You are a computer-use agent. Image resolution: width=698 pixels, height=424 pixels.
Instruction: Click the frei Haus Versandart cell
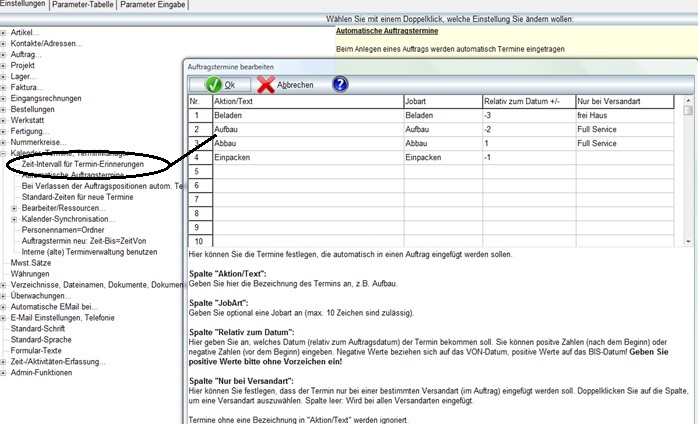(x=625, y=115)
